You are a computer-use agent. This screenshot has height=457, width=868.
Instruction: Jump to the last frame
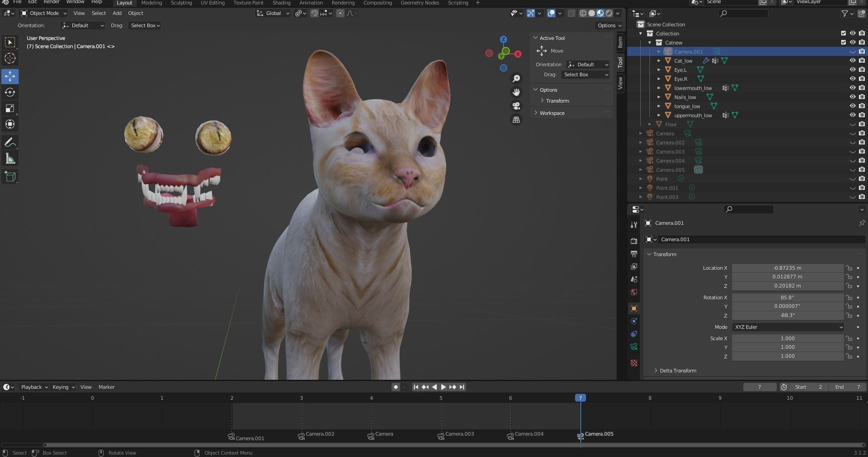coord(462,387)
